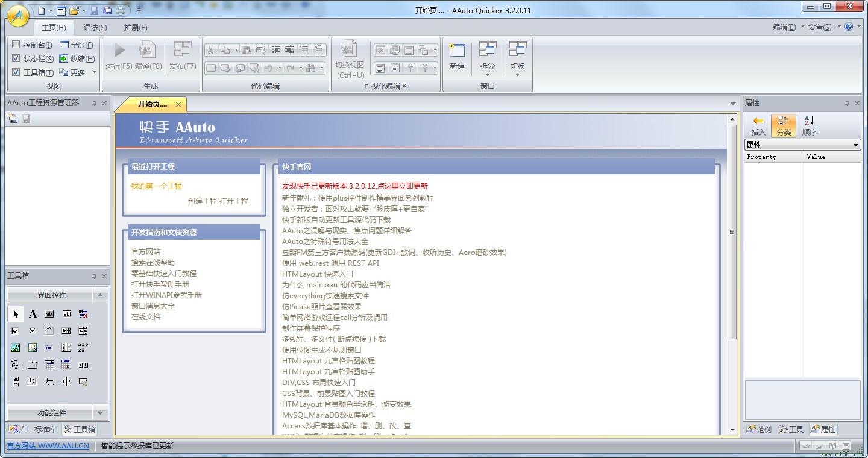Screen dimensions: 868x458
Task: Toggle pin on the 工具箱 panel
Action: 94,276
